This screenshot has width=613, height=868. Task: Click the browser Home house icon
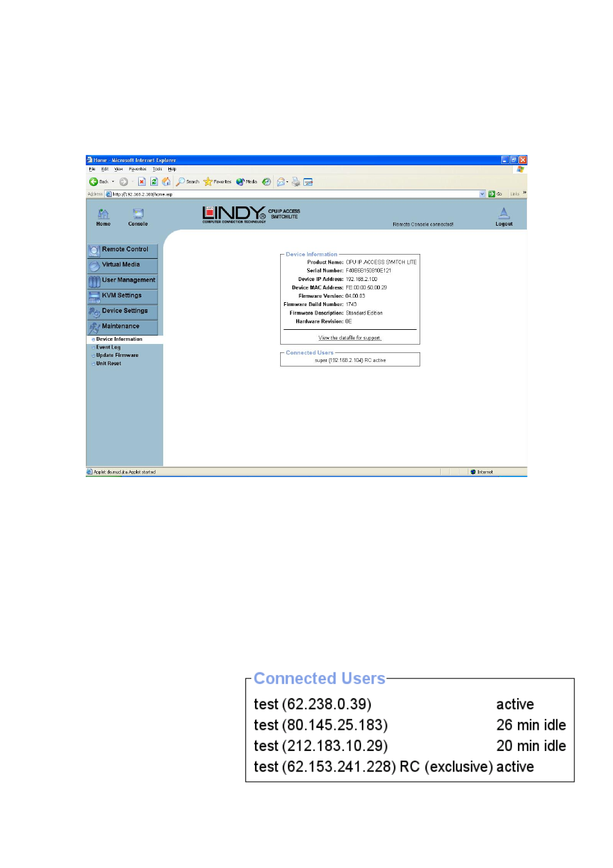click(166, 182)
